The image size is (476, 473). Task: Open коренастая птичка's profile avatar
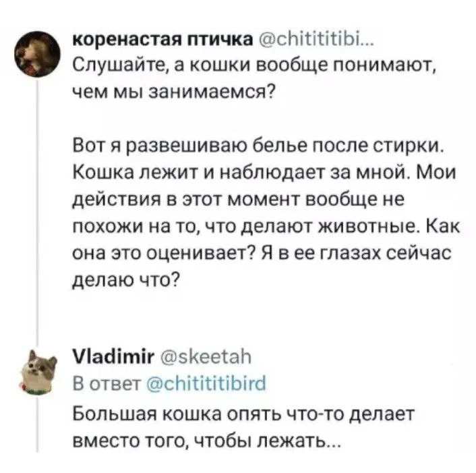point(37,51)
